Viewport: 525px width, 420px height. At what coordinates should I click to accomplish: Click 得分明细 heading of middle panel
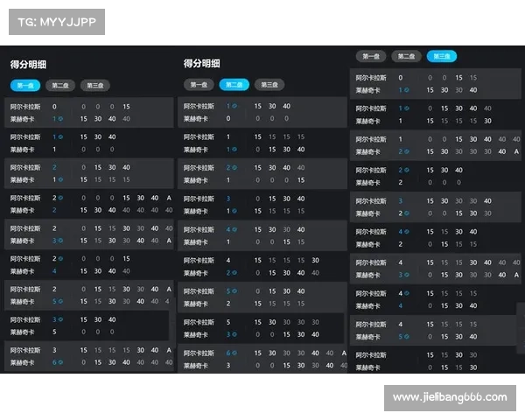point(201,63)
